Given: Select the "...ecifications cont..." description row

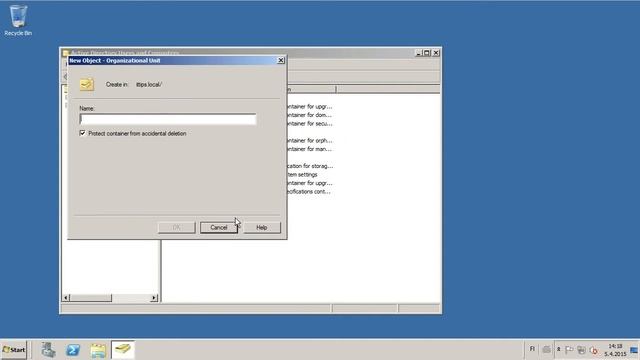Looking at the screenshot, I should [x=308, y=191].
